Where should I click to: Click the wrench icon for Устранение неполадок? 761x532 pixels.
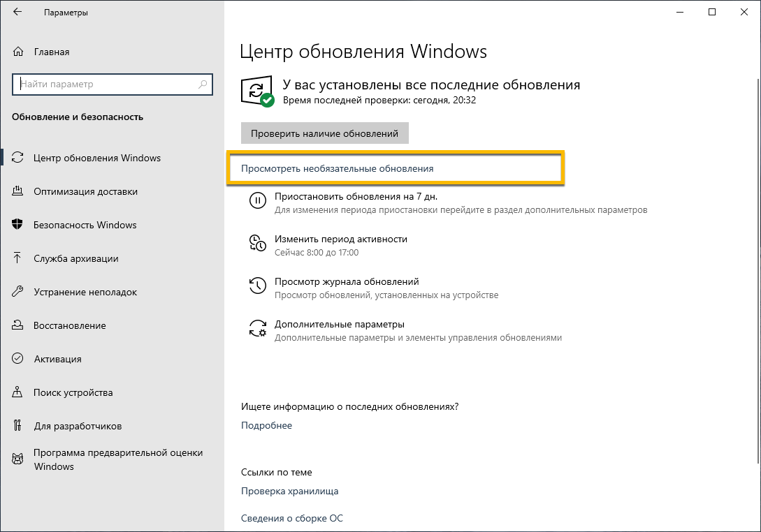point(18,292)
